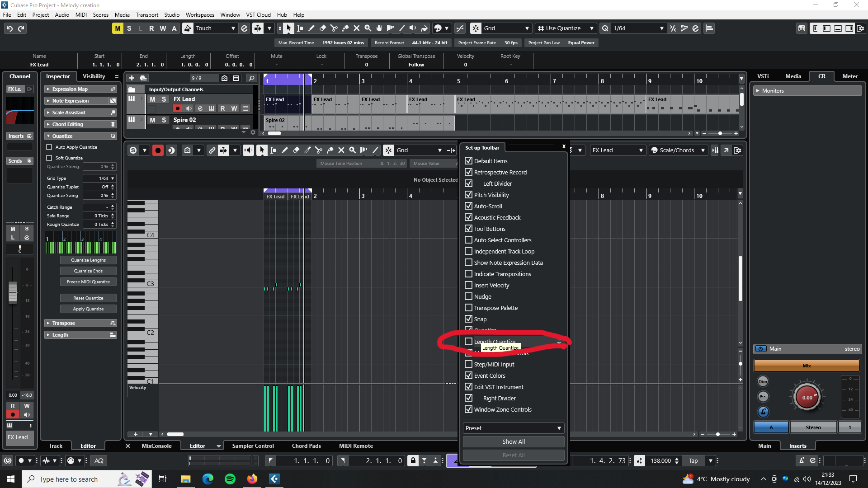Click the Freeze MIDI Quantize button

point(88,282)
